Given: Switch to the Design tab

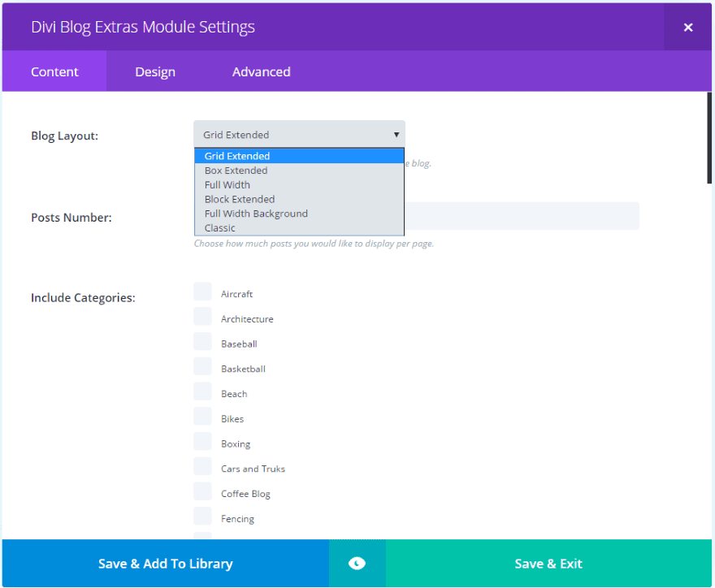Looking at the screenshot, I should [155, 71].
